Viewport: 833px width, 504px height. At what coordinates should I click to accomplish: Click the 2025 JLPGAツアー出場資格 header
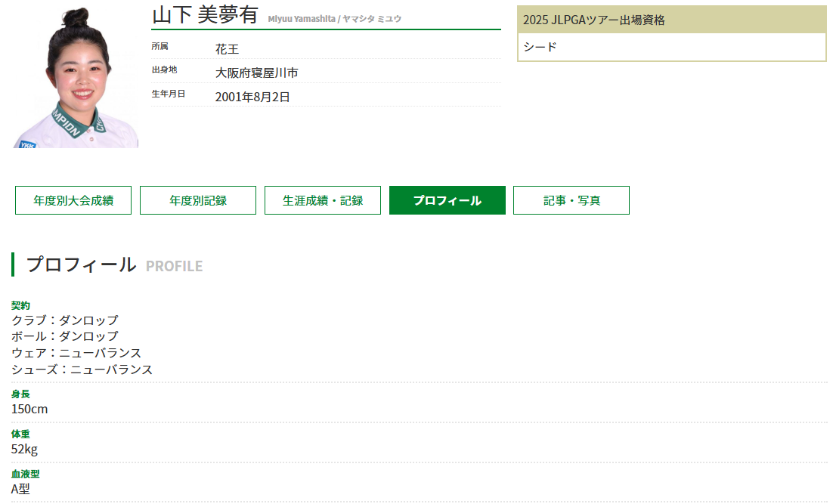pos(671,20)
